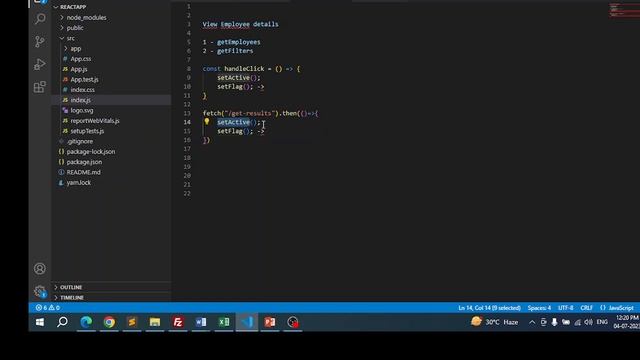Open Microsoft Excel from taskbar
Viewport: 640px width, 360px height.
(224, 322)
